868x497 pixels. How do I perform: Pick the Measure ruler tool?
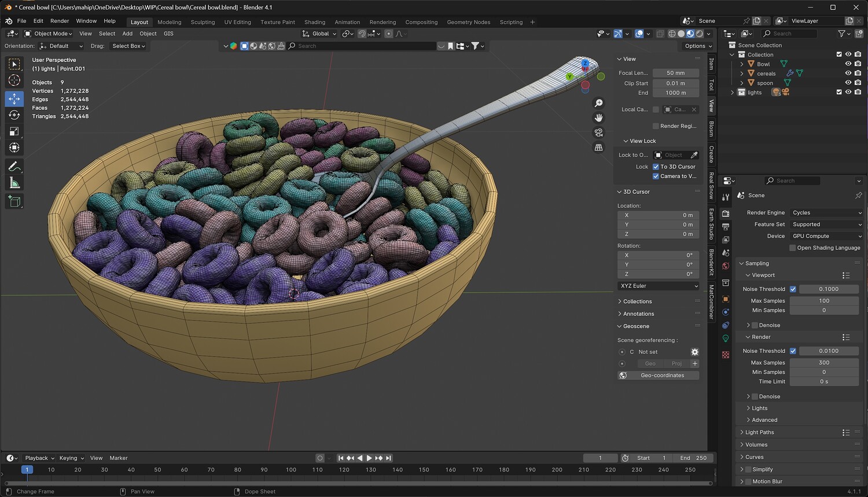(x=14, y=183)
